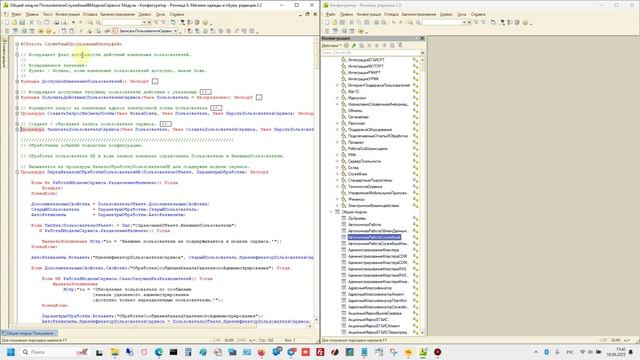Expand the Продажи subsystem node
640x360 pixels.
338,142
